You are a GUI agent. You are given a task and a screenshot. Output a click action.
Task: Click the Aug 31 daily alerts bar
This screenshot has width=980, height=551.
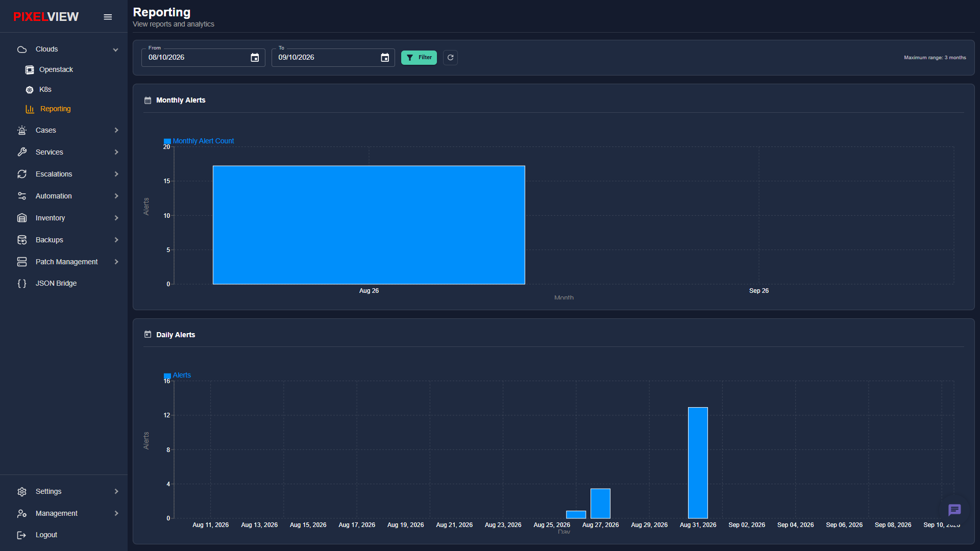point(698,463)
